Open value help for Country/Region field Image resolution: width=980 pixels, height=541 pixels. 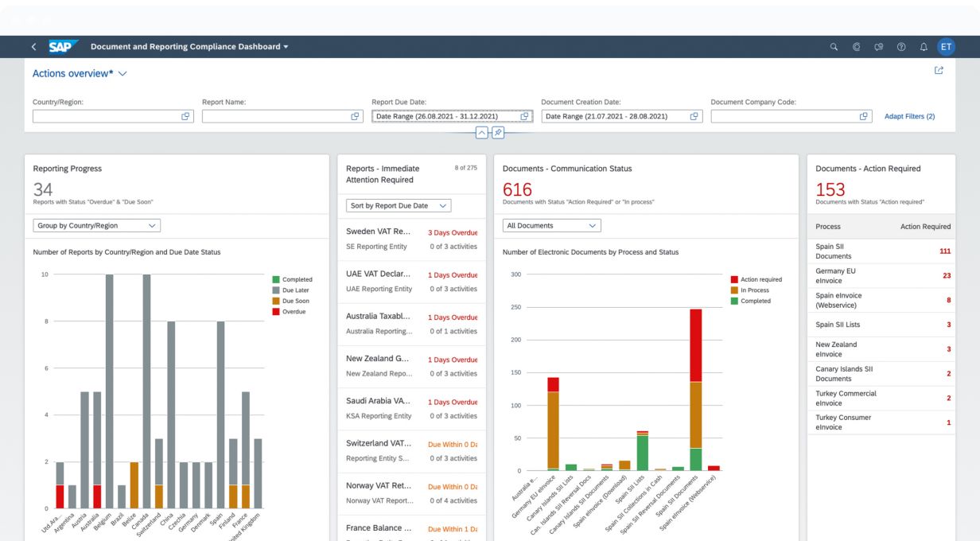[185, 116]
